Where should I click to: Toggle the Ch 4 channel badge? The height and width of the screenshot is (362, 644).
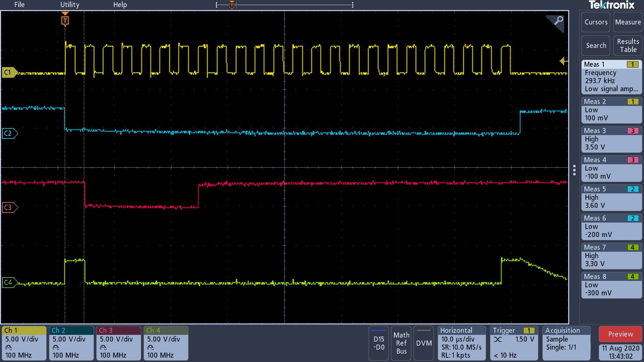tap(166, 343)
